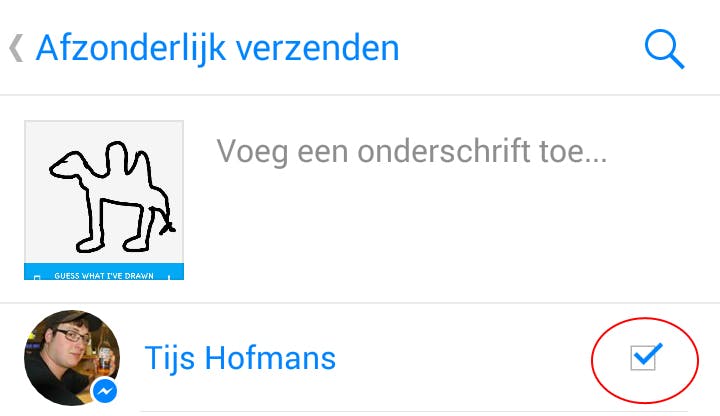The image size is (720, 416).
Task: Click the lightning bolt Messenger logo
Action: point(105,391)
